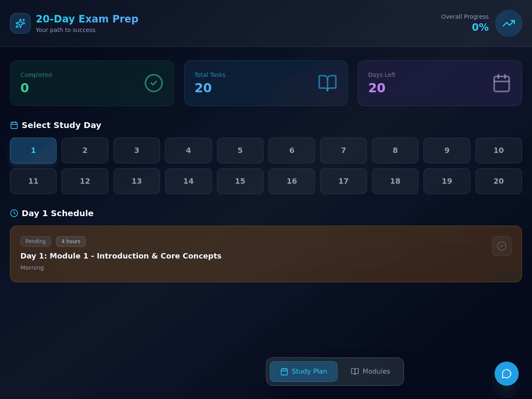Click clock icon beside Day 1 Schedule
The height and width of the screenshot is (399, 532).
point(14,213)
